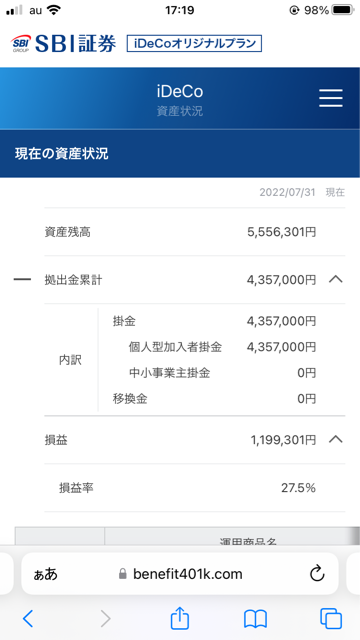This screenshot has height=640, width=360.
Task: Tap the 損益率 row
Action: pyautogui.click(x=195, y=488)
